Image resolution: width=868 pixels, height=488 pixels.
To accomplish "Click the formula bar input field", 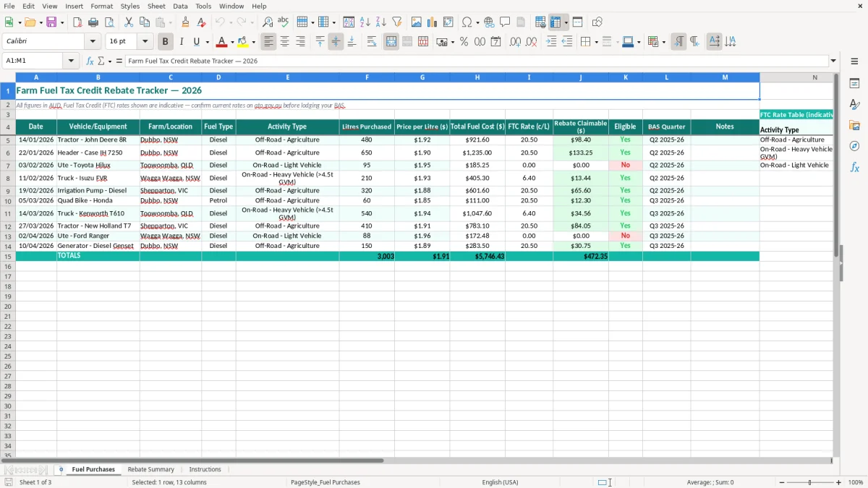I will [476, 61].
